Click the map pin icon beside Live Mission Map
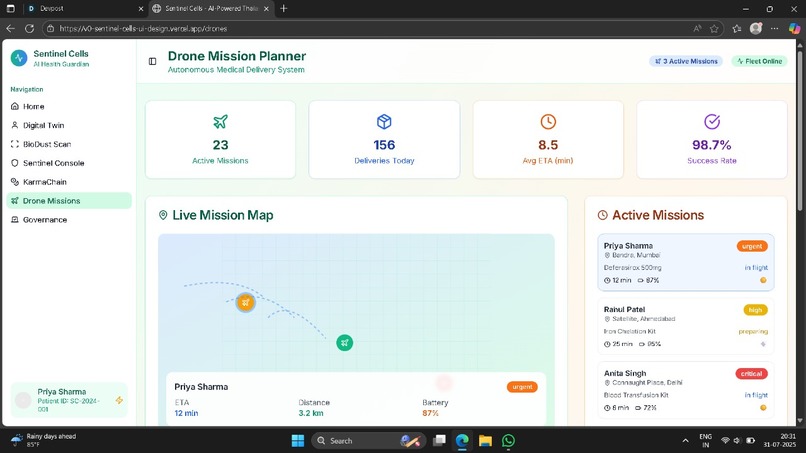The width and height of the screenshot is (806, 453). pos(163,215)
